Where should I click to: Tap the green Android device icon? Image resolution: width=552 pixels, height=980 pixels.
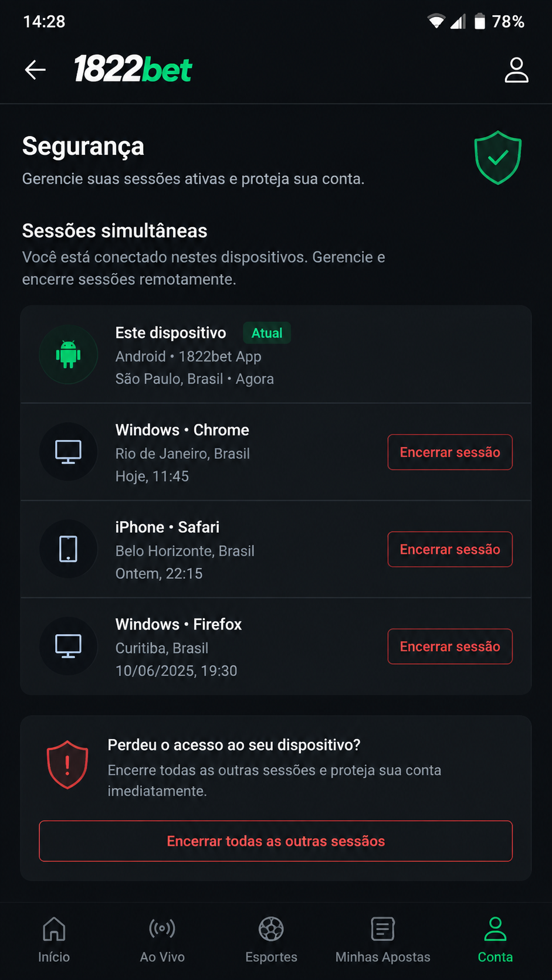coord(68,355)
